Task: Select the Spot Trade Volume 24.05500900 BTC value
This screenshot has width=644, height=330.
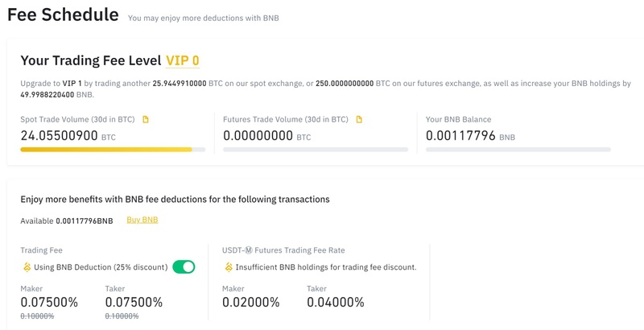Action: tap(68, 135)
